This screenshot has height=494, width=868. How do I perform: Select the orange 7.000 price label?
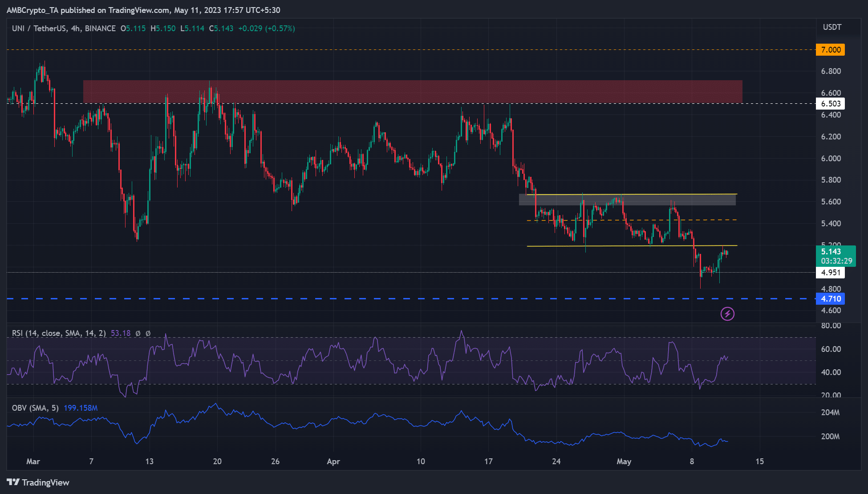click(x=830, y=49)
